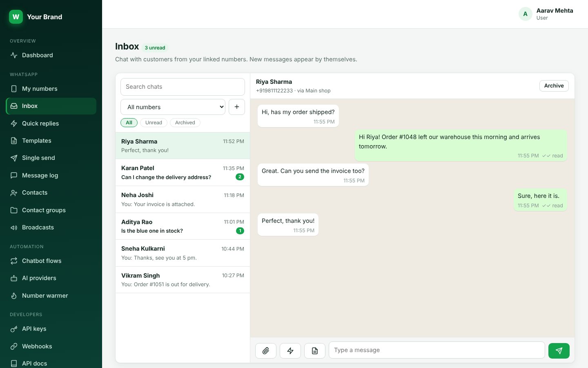Open API docs from sidebar
588x368 pixels.
coord(51,364)
